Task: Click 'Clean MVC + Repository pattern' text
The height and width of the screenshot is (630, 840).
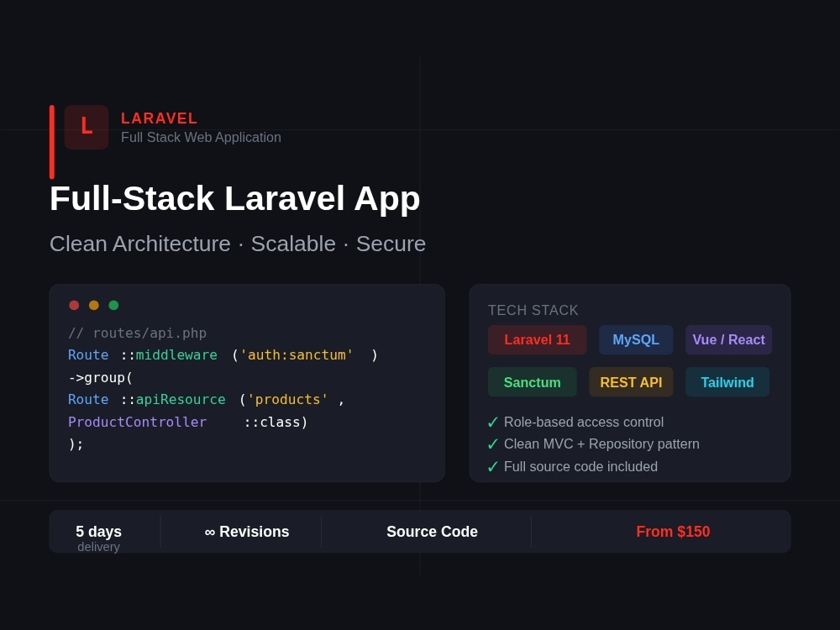Action: pyautogui.click(x=601, y=444)
